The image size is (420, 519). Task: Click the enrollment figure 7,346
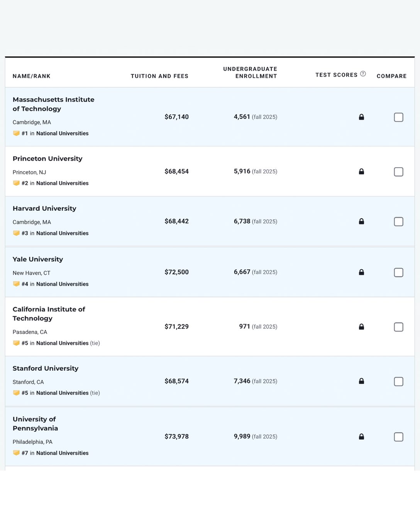click(242, 381)
